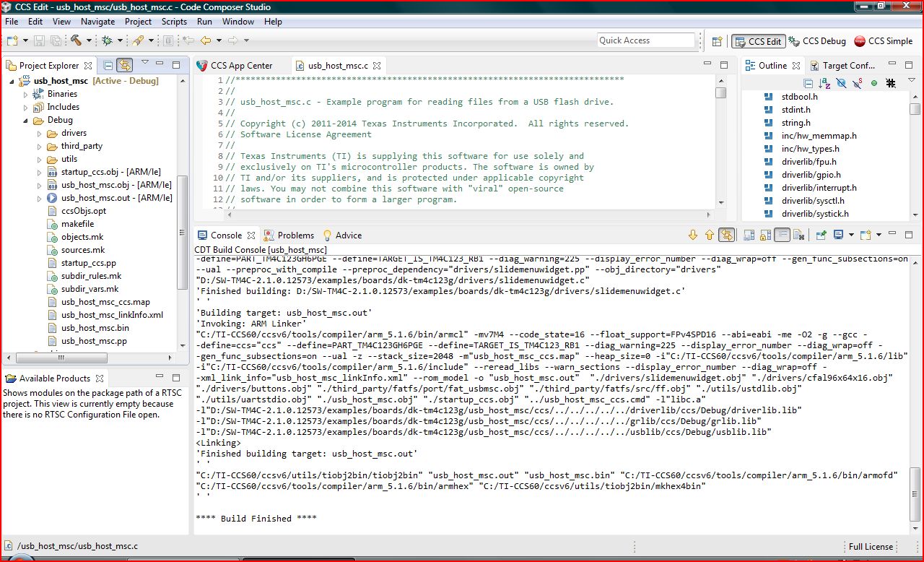Click Console next error down arrow
The height and width of the screenshot is (562, 924).
tap(693, 235)
